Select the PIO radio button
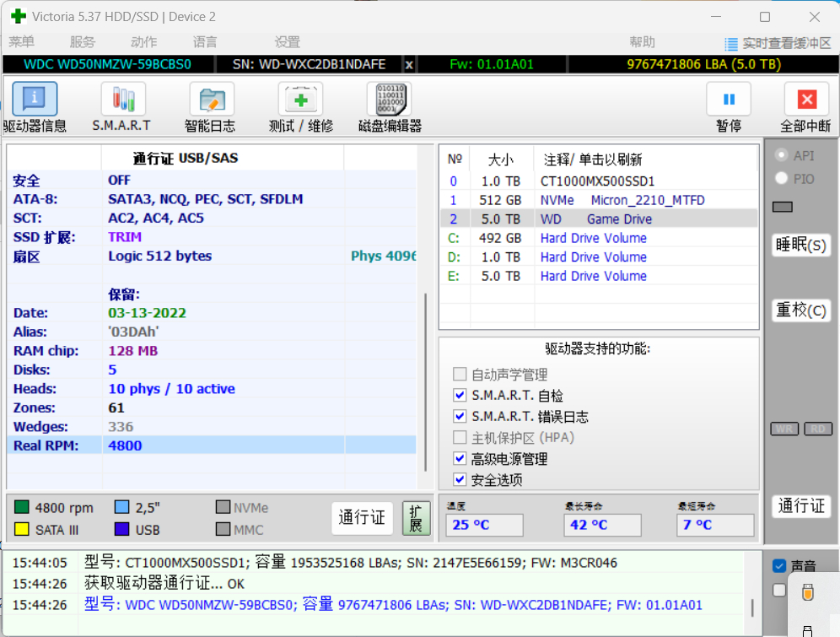The width and height of the screenshot is (840, 637). pos(781,178)
